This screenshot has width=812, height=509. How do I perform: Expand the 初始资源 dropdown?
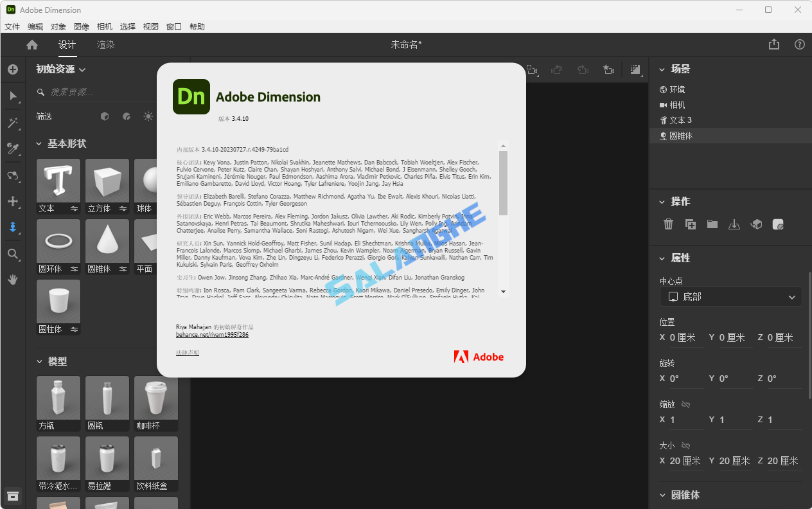click(x=82, y=69)
